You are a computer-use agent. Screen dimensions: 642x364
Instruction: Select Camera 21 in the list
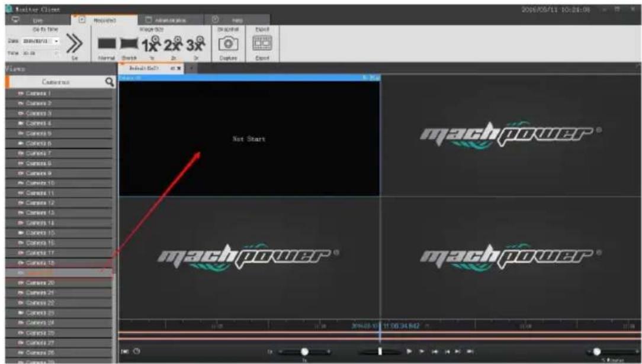click(x=59, y=293)
